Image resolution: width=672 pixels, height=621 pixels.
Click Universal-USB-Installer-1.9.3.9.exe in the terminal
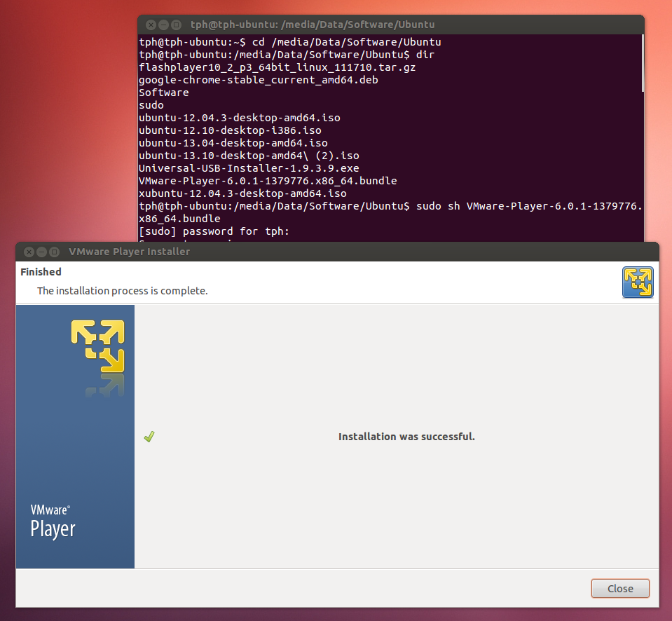pos(249,168)
